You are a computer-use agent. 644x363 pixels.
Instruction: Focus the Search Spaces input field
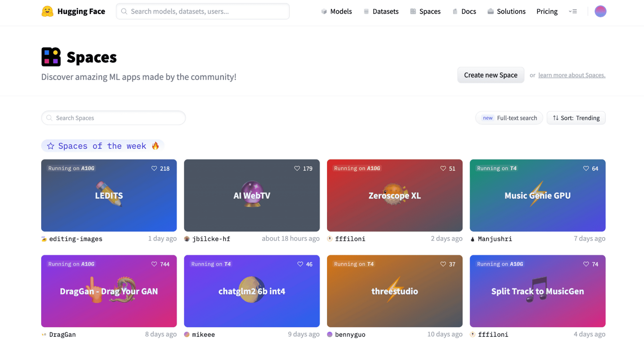tap(113, 118)
